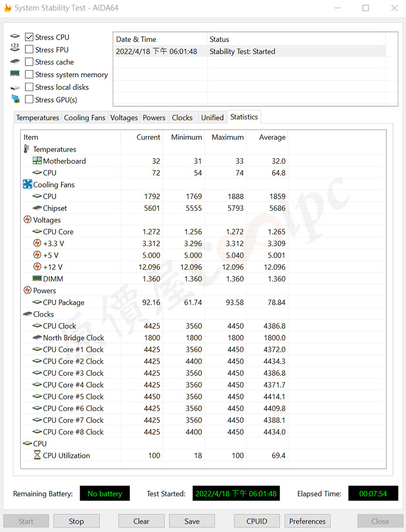Click the Clear button
Viewport: 406px width, 532px height.
tap(141, 521)
